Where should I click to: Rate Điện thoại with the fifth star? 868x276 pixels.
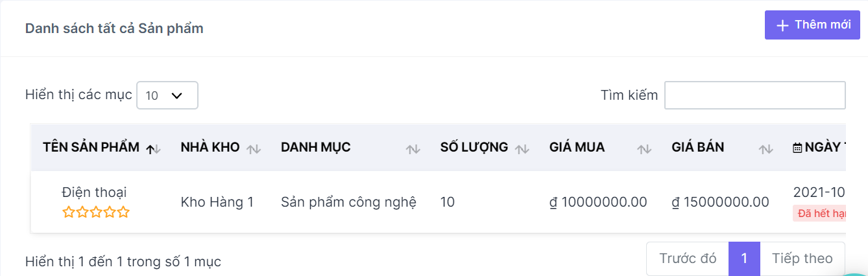point(123,212)
